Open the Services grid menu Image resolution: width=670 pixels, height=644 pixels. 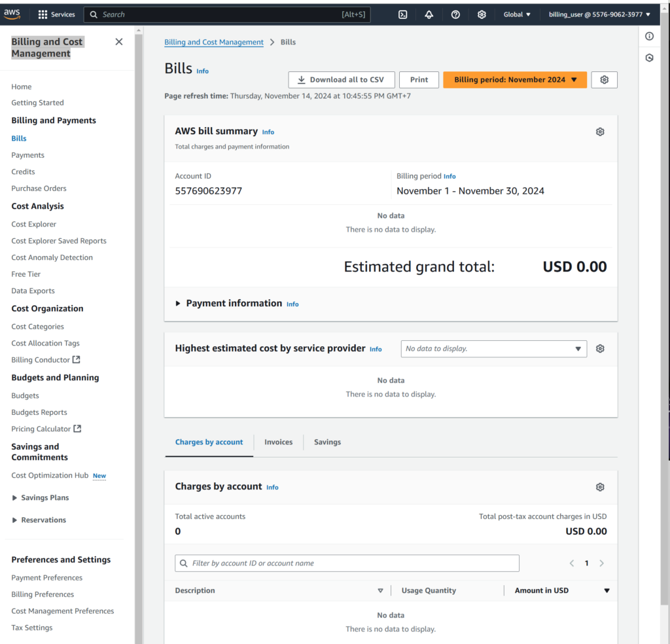pyautogui.click(x=56, y=14)
